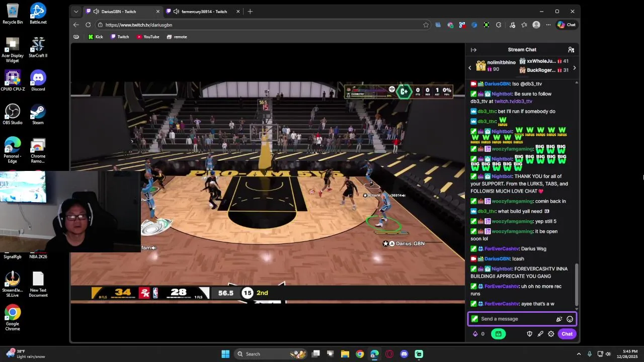Open the tab actions dropdown menu
This screenshot has width=644, height=362.
click(x=76, y=12)
